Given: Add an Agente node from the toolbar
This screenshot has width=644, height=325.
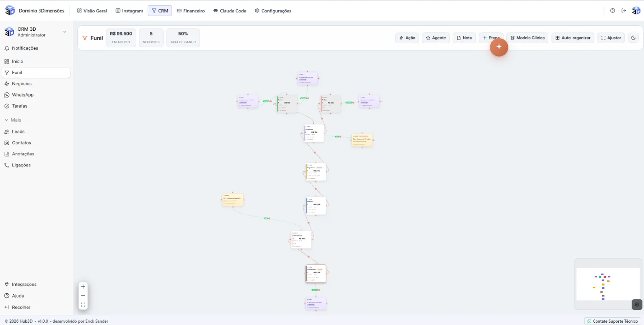Looking at the screenshot, I should point(436,38).
